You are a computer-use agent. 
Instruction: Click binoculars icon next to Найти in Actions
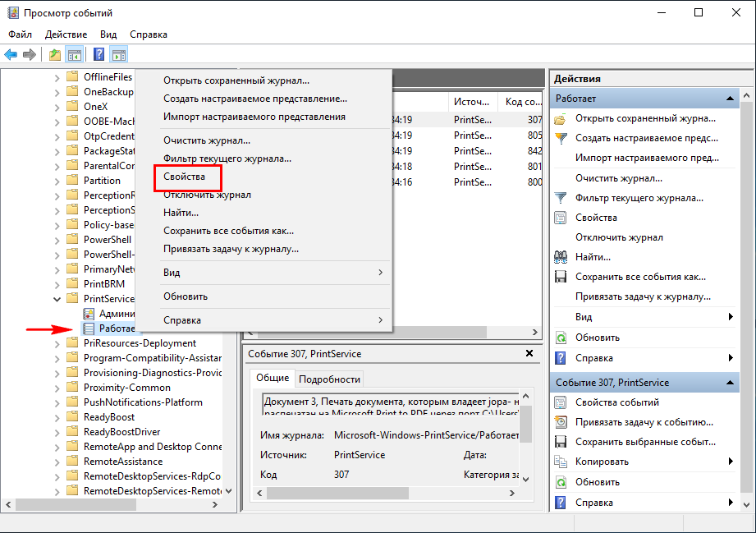(561, 257)
